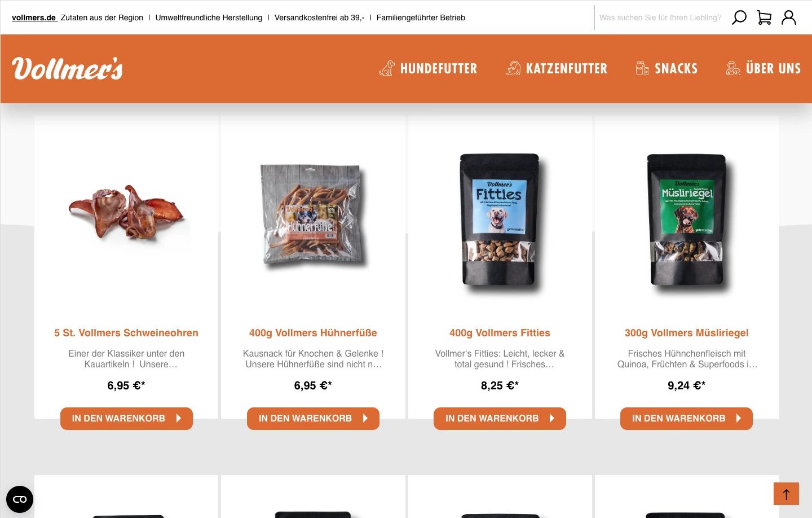Image resolution: width=812 pixels, height=518 pixels.
Task: Click the back-to-top arrow button
Action: (x=786, y=494)
